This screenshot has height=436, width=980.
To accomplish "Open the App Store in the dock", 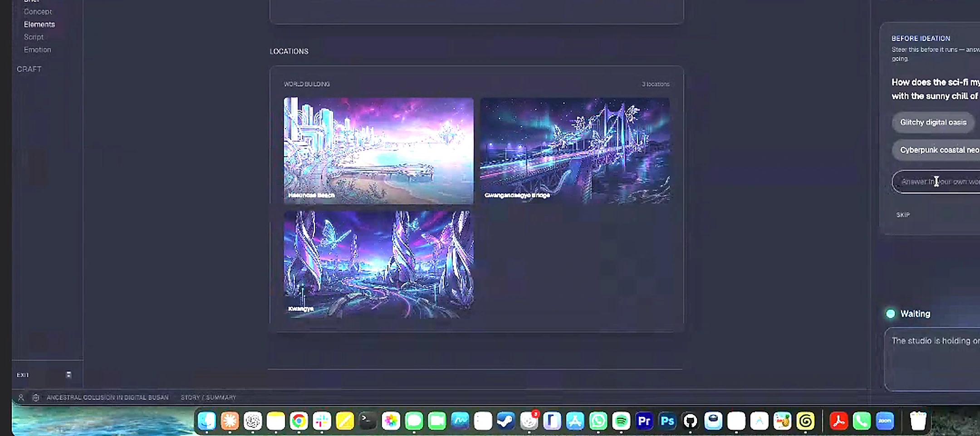I will pos(575,421).
